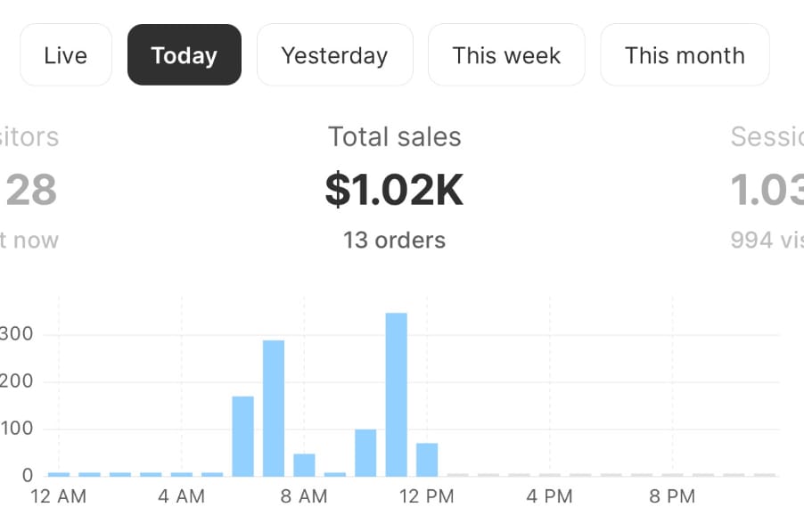
Task: Open the 13 orders link
Action: coord(395,240)
